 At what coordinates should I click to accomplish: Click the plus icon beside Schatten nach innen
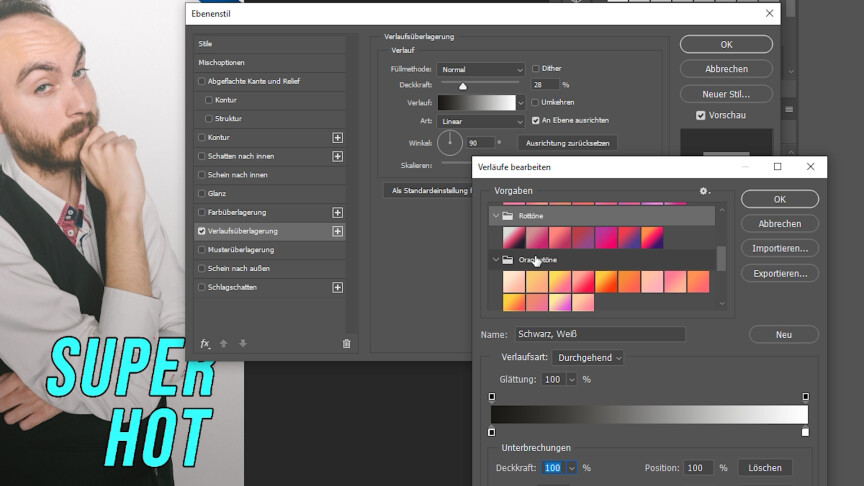(x=337, y=157)
